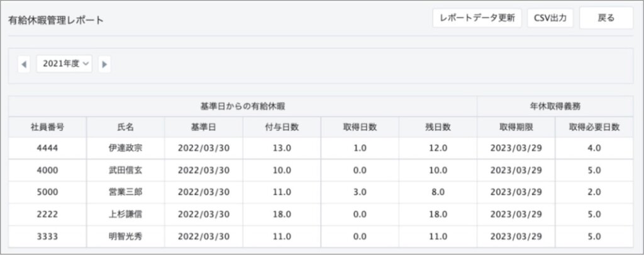Click the previous year arrow icon

click(24, 64)
